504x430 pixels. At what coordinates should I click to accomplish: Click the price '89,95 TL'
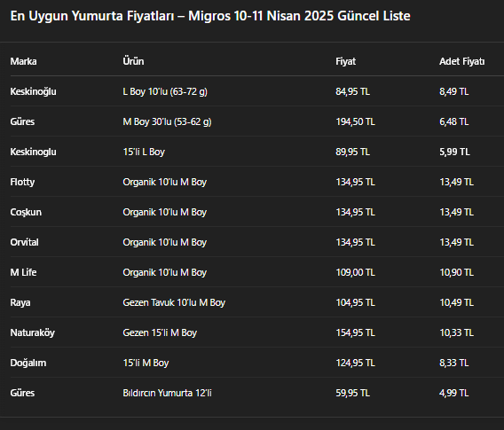click(x=352, y=152)
